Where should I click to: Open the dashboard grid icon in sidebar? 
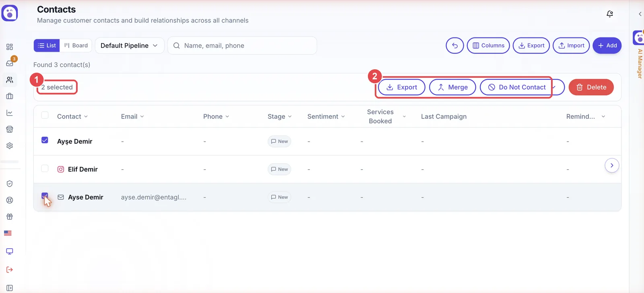tap(10, 47)
